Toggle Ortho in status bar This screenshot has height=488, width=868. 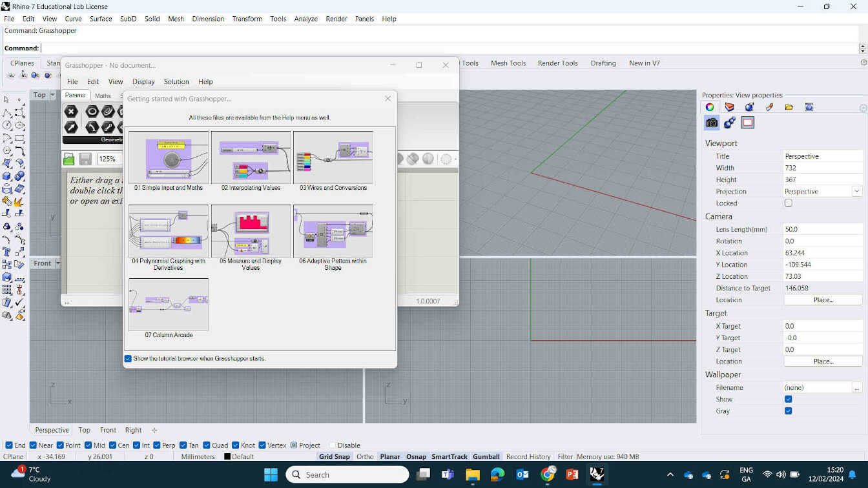tap(365, 456)
